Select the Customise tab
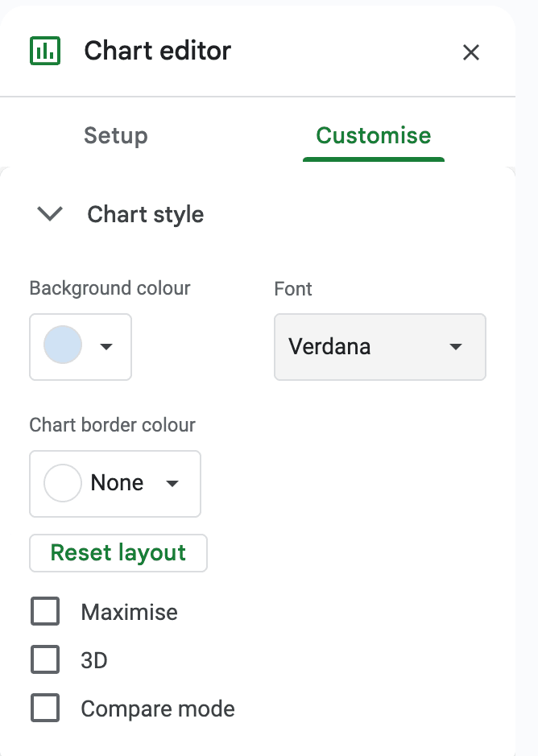 [373, 135]
